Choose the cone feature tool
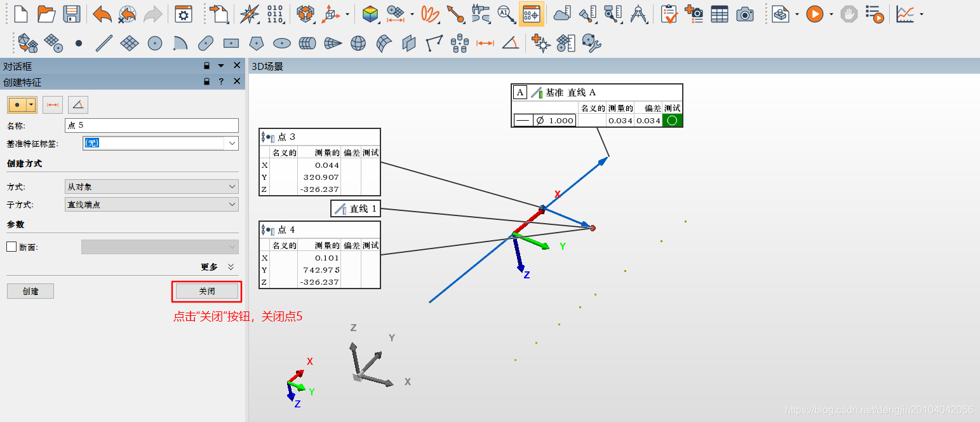The height and width of the screenshot is (422, 980). (333, 43)
